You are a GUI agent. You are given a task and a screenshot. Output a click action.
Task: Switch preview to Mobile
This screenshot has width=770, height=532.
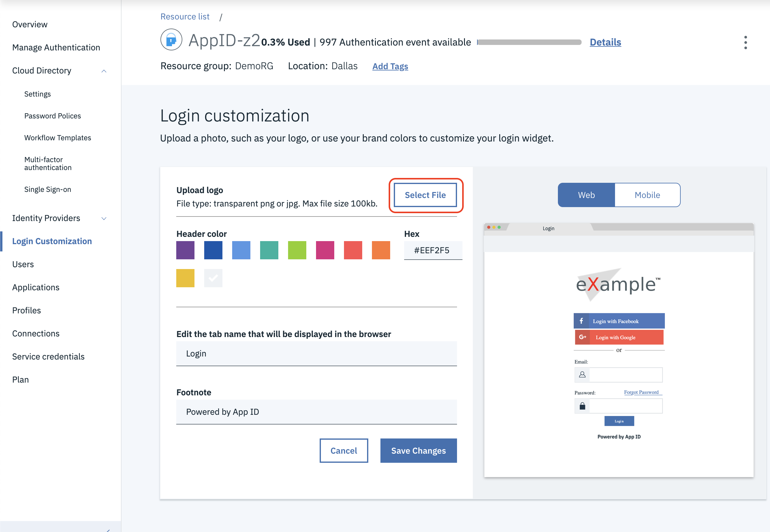[647, 195]
